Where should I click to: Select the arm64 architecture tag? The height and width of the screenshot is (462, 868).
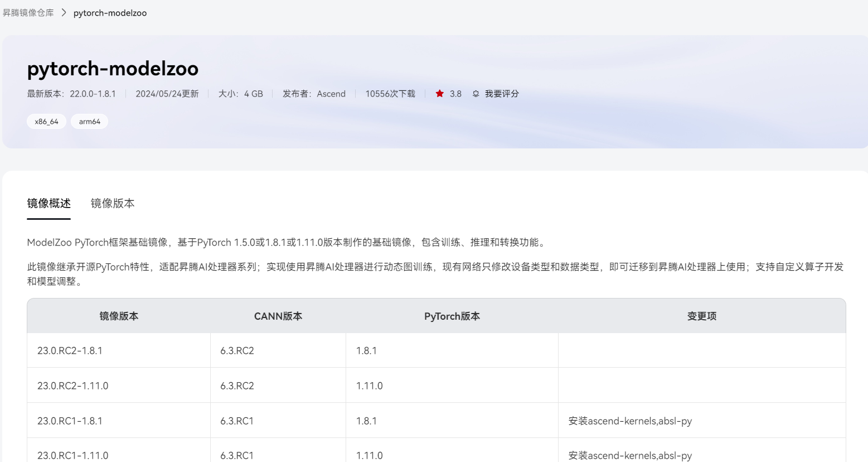(89, 122)
